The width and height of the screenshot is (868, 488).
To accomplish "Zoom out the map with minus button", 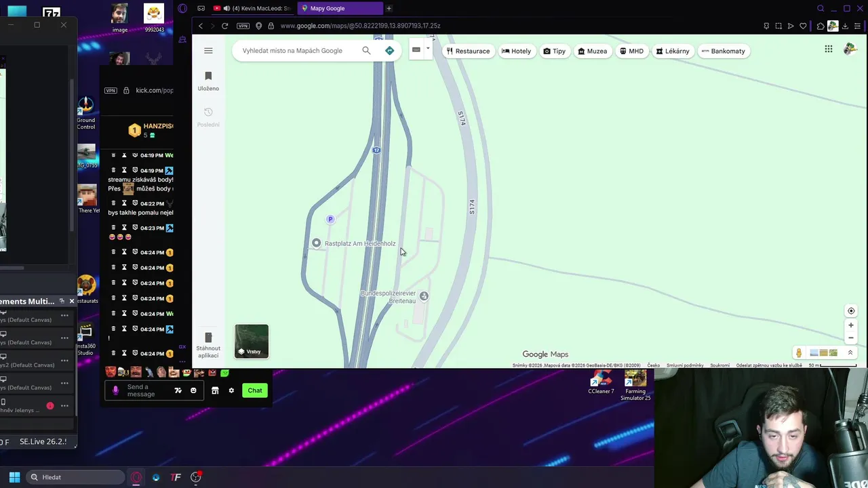I will tap(851, 338).
